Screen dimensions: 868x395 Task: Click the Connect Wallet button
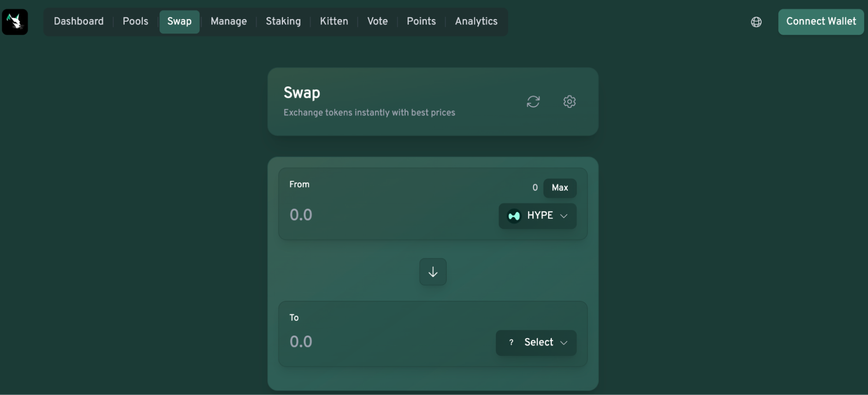pyautogui.click(x=821, y=22)
